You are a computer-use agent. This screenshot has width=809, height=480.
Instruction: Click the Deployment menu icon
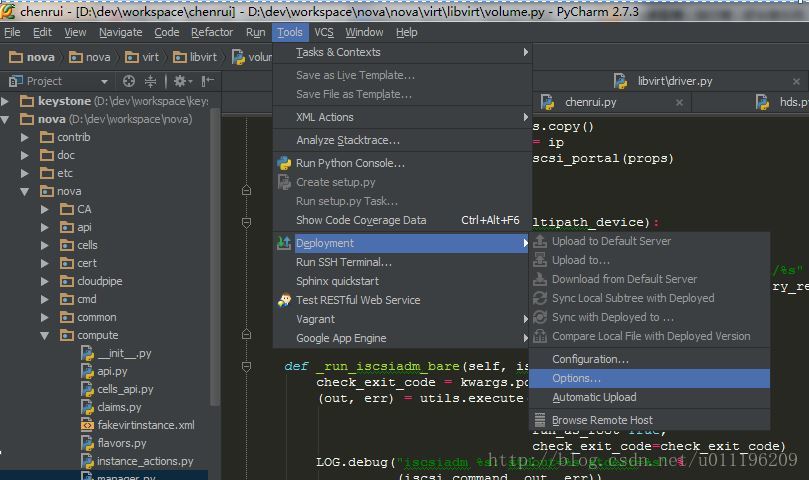[x=284, y=243]
